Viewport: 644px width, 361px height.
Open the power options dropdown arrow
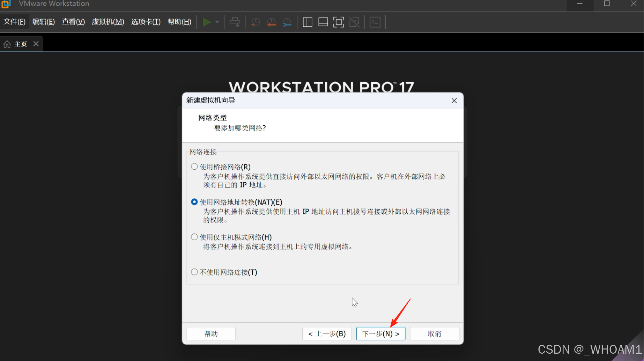coord(217,22)
